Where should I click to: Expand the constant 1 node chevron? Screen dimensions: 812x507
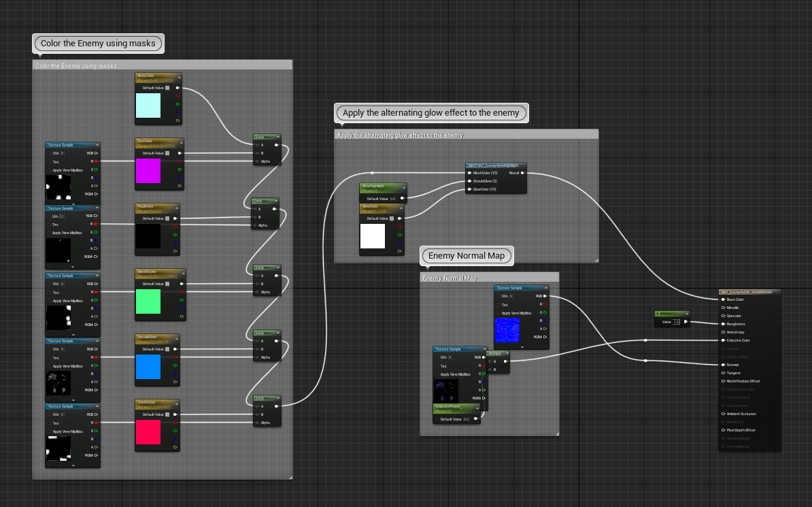click(687, 314)
